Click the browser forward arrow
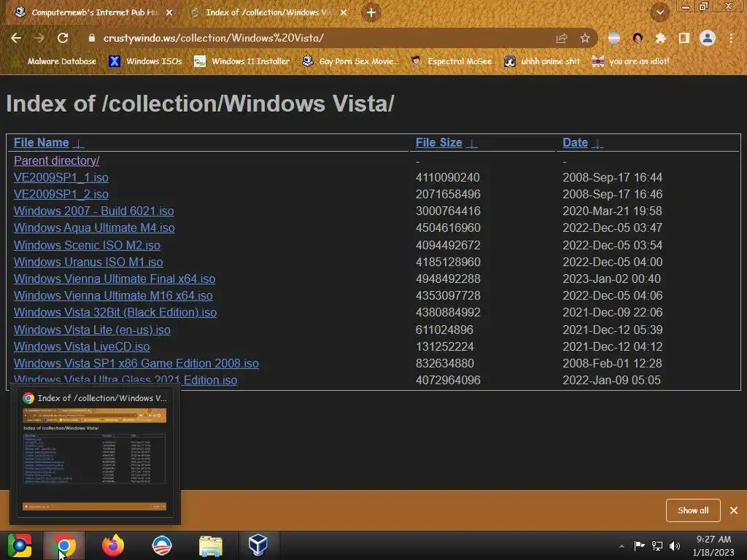 tap(39, 38)
